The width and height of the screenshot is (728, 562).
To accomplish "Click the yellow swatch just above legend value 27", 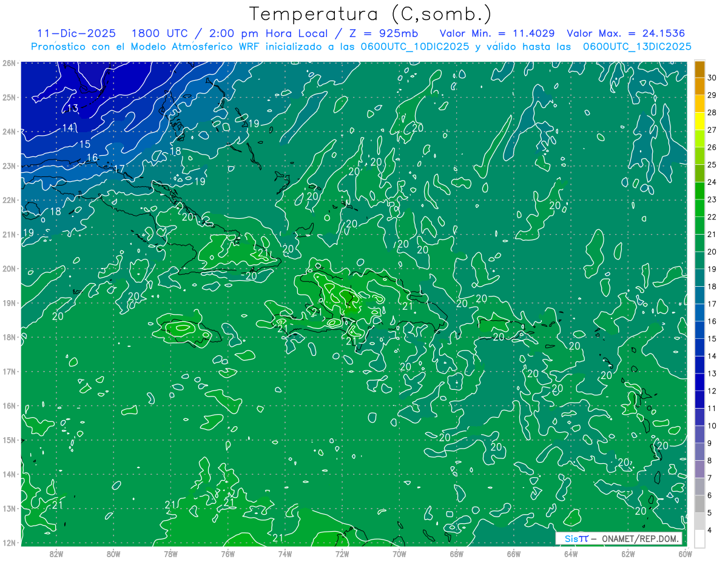I will coord(699,122).
